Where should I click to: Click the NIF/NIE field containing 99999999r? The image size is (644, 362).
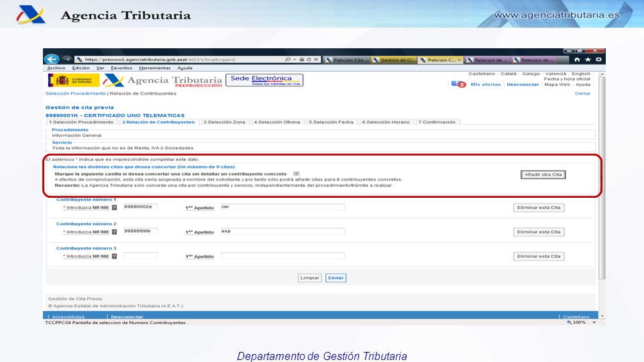coord(140,231)
